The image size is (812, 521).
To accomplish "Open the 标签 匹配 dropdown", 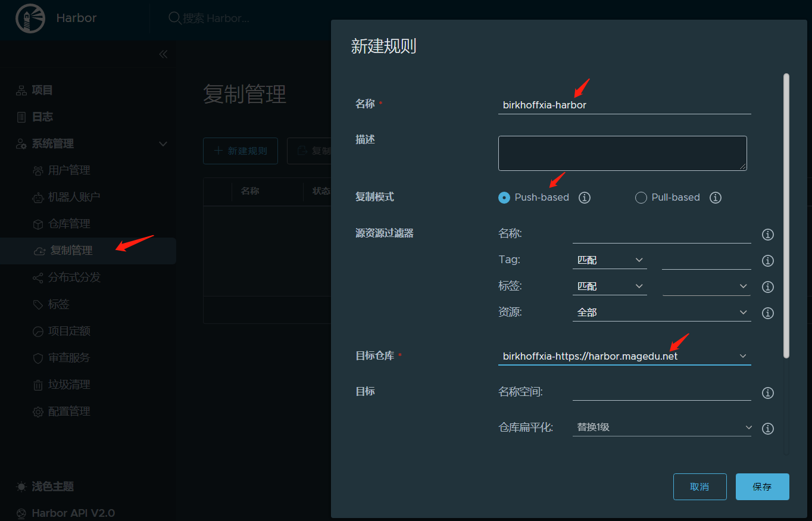I will click(610, 286).
